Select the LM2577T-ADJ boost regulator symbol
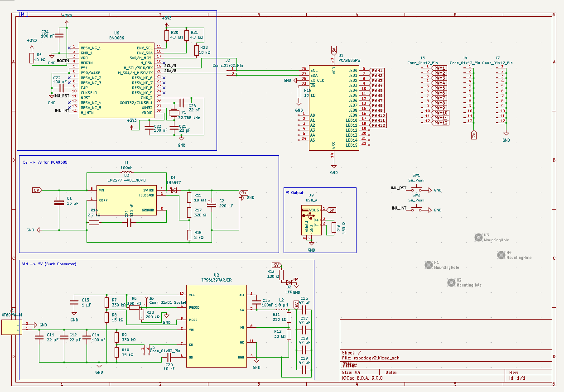Screen dimensions: 564x392 126,200
